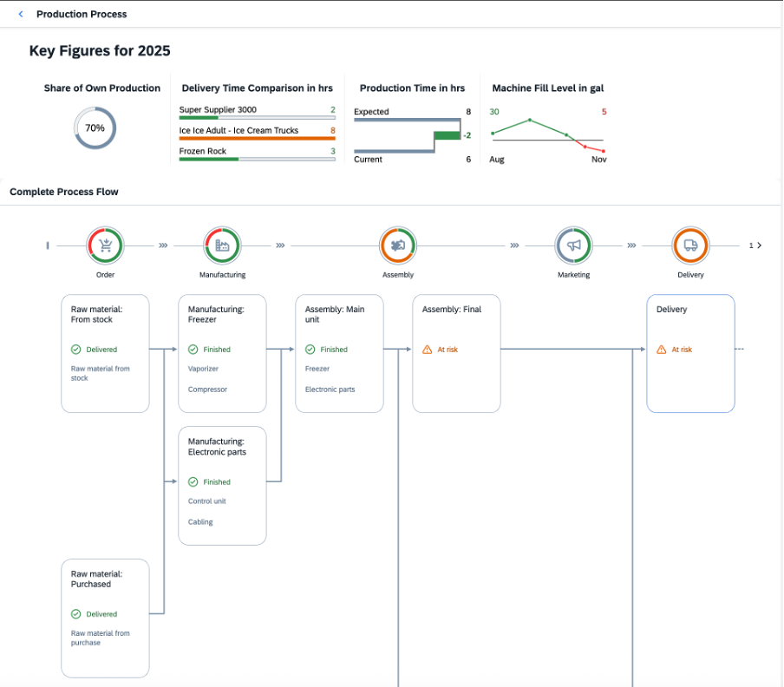Select the Order shopping cart process node
Screen dimensions: 784x687
pos(105,245)
